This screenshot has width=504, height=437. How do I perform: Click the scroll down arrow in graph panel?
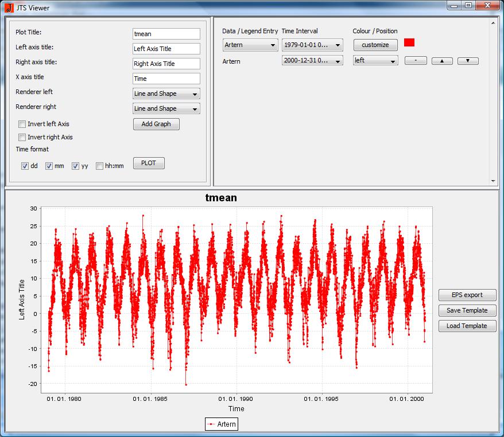point(493,181)
